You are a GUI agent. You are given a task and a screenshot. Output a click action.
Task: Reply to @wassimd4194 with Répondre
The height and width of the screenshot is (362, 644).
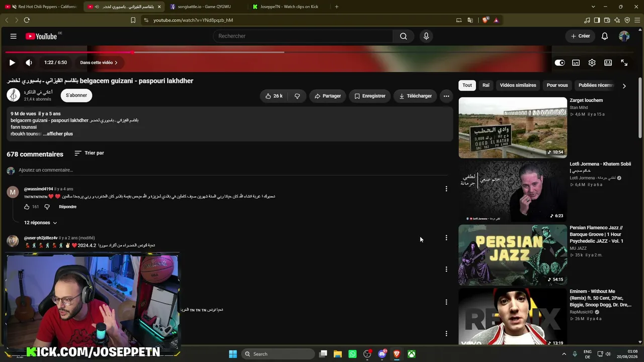(67, 207)
